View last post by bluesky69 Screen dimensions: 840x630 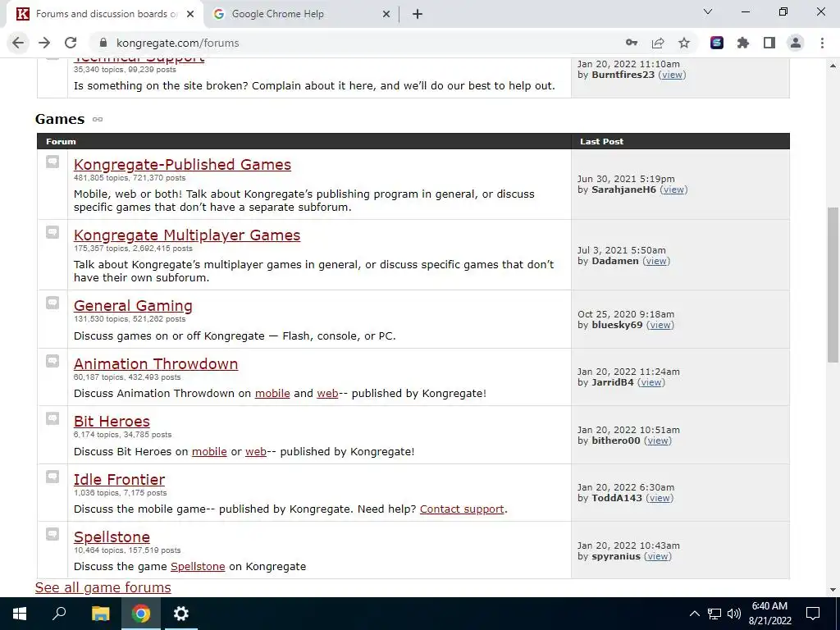[660, 325]
